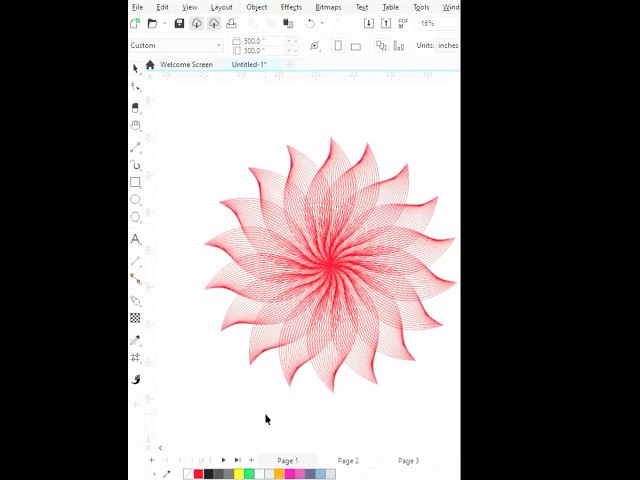Switch to the Page 2 tab

348,460
